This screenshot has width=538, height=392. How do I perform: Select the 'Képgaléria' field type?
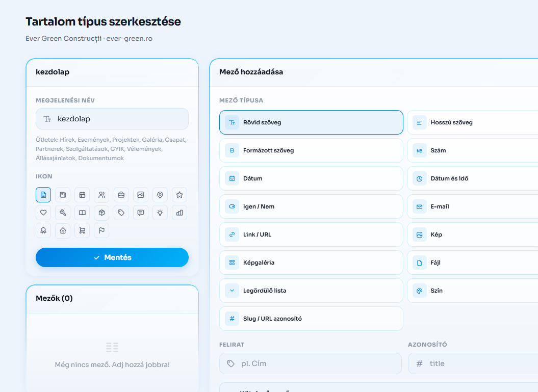click(311, 263)
